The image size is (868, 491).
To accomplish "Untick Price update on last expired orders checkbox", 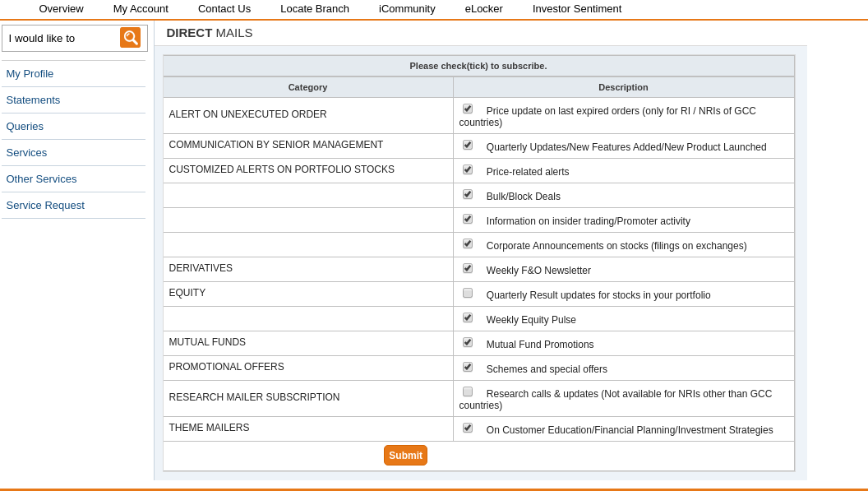I will (x=468, y=109).
